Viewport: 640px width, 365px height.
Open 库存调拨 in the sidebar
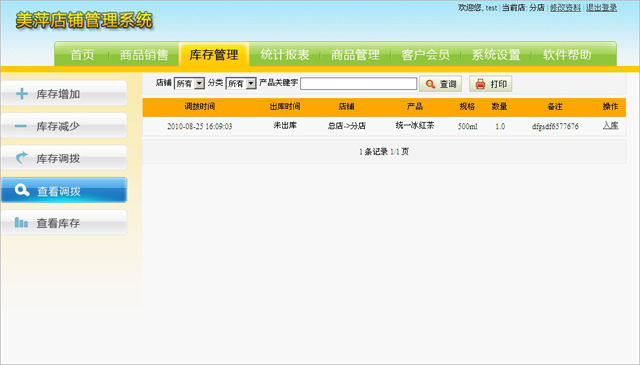[64, 158]
